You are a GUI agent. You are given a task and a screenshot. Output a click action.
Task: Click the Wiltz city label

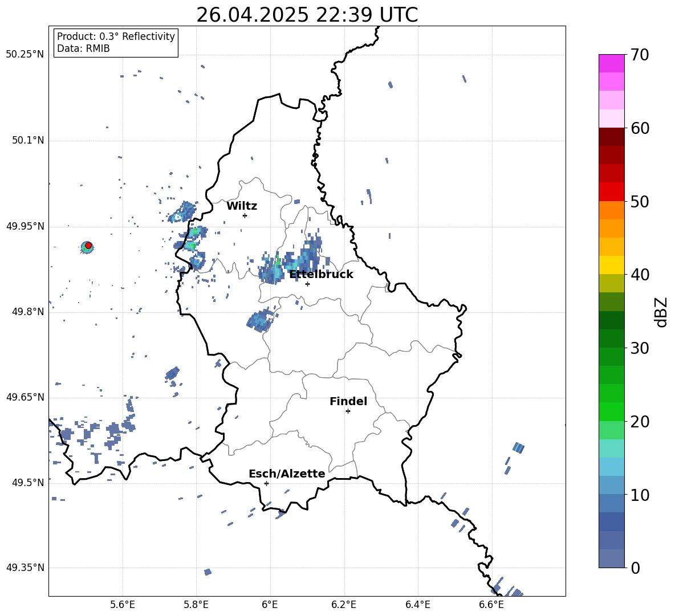[242, 206]
